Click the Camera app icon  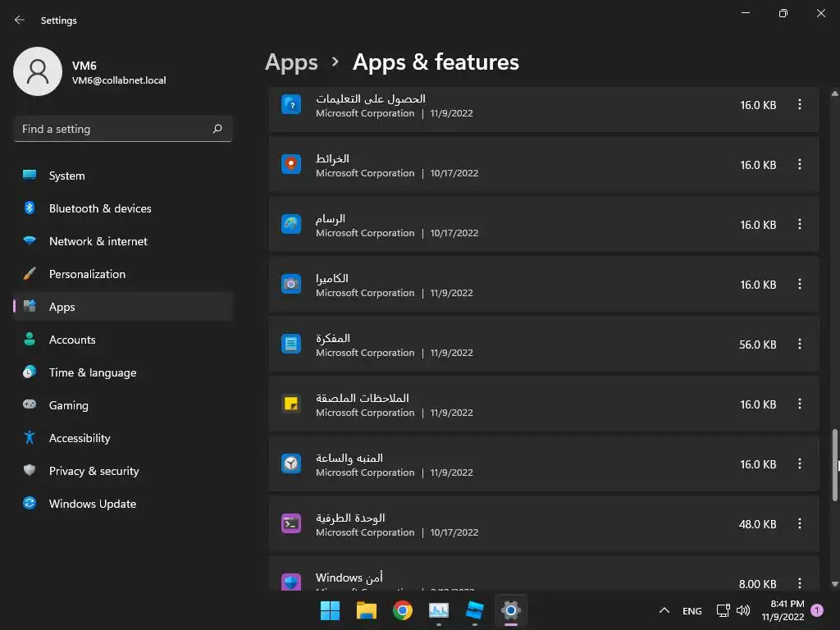tap(291, 285)
